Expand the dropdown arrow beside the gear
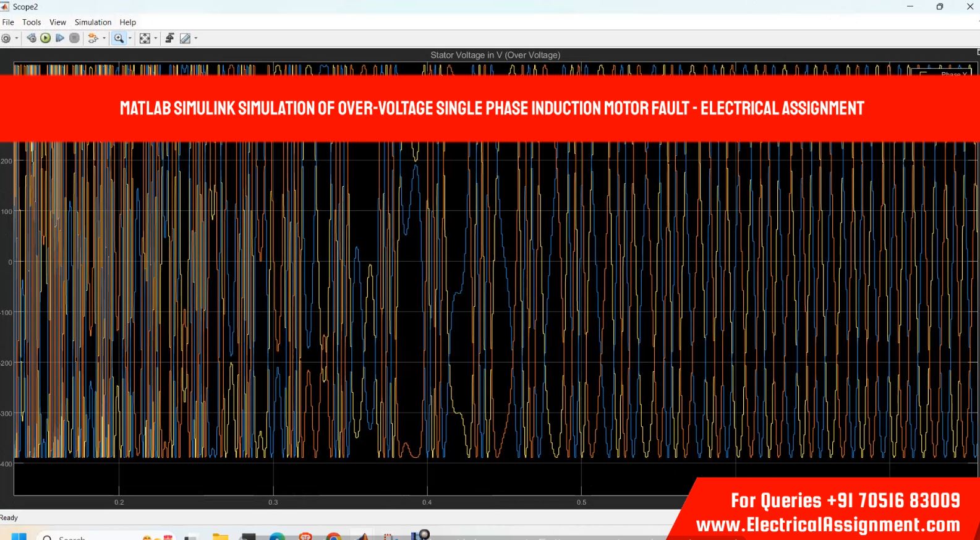The image size is (980, 540). [17, 38]
